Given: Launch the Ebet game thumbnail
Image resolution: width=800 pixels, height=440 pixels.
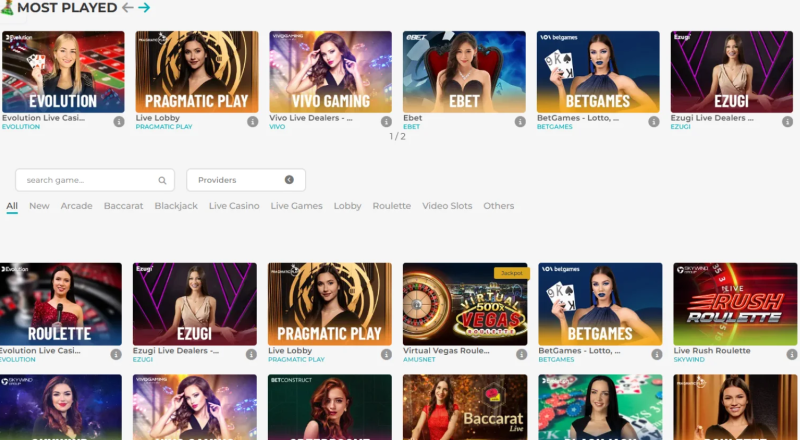Looking at the screenshot, I should (464, 71).
